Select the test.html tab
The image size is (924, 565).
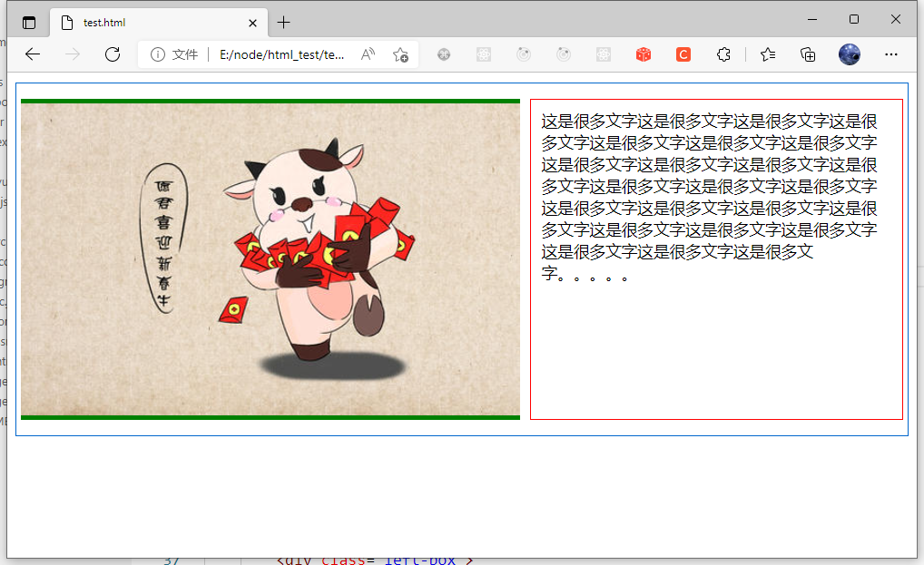click(x=159, y=23)
